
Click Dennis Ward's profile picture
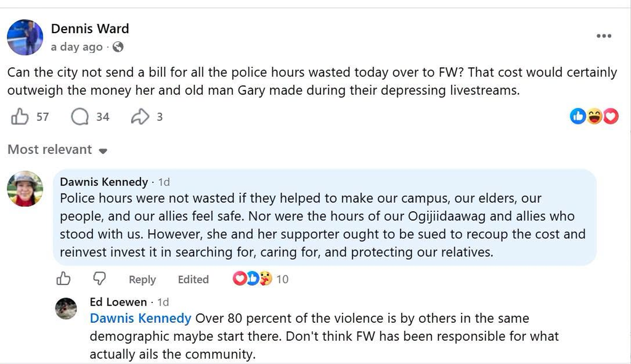click(25, 38)
